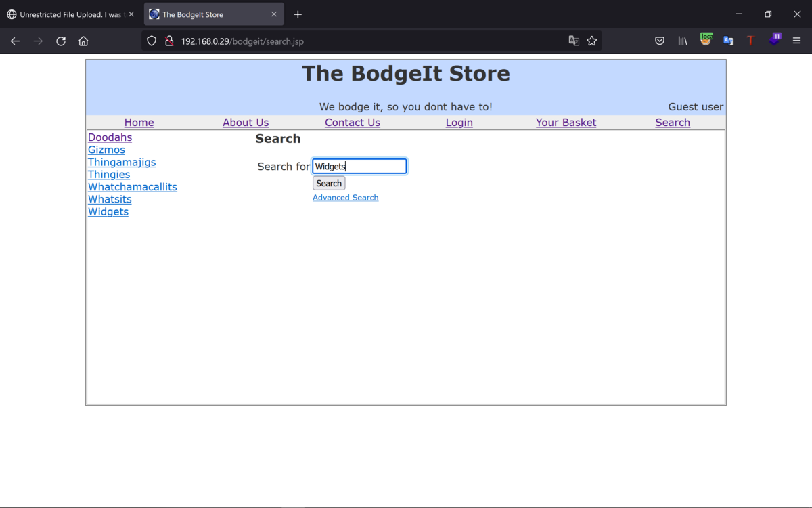
Task: Click the 'We bodge it' tagline text
Action: point(406,107)
